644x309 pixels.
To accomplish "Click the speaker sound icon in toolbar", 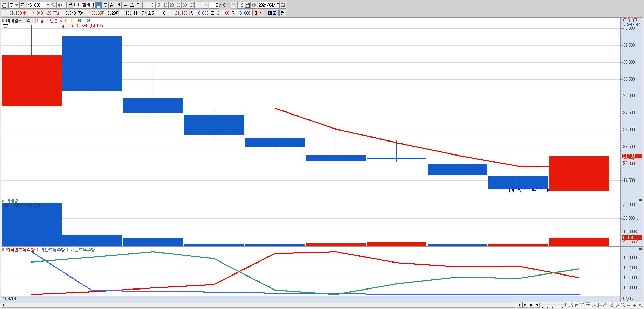I will click(60, 5).
